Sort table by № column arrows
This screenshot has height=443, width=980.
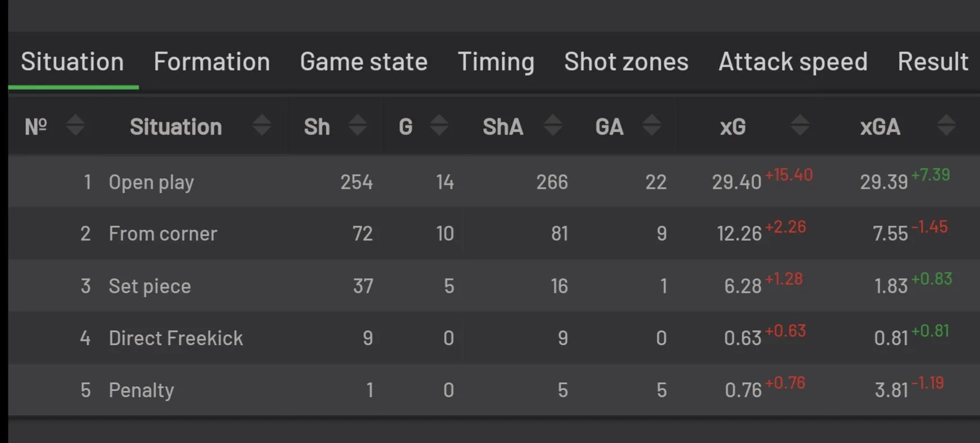[x=75, y=125]
